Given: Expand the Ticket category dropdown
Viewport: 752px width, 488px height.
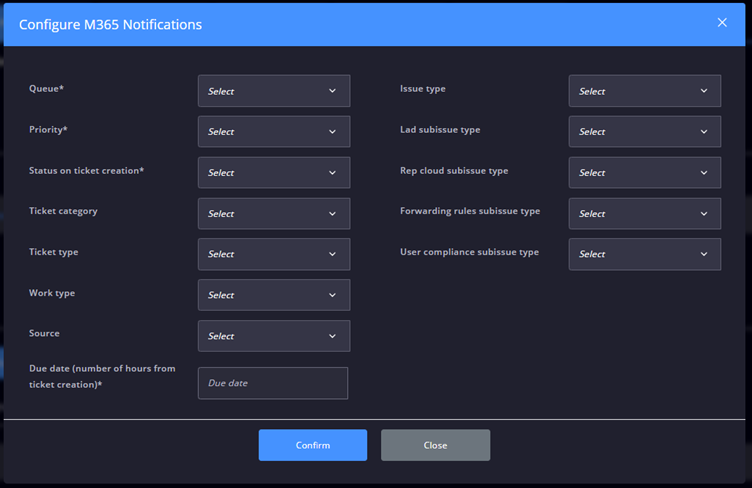Looking at the screenshot, I should (274, 213).
